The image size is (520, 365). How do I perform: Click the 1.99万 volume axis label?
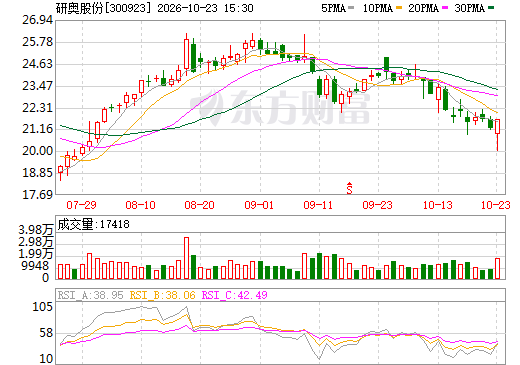pos(36,254)
